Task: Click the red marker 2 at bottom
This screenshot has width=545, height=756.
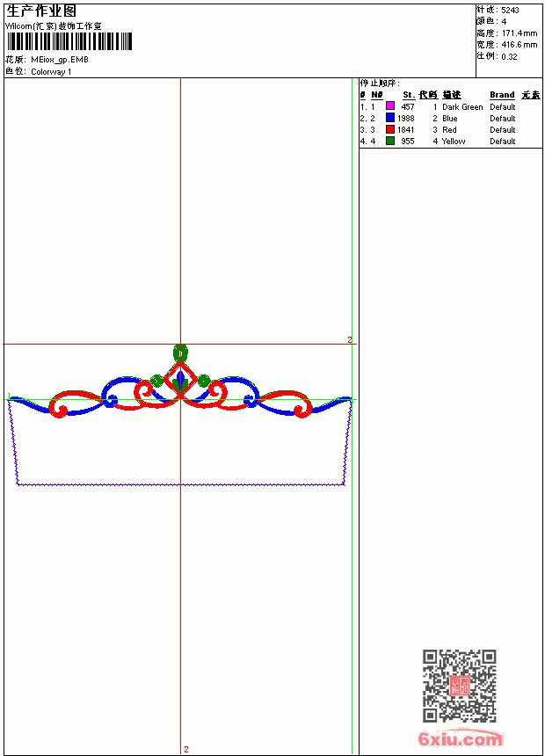Action: 186,749
